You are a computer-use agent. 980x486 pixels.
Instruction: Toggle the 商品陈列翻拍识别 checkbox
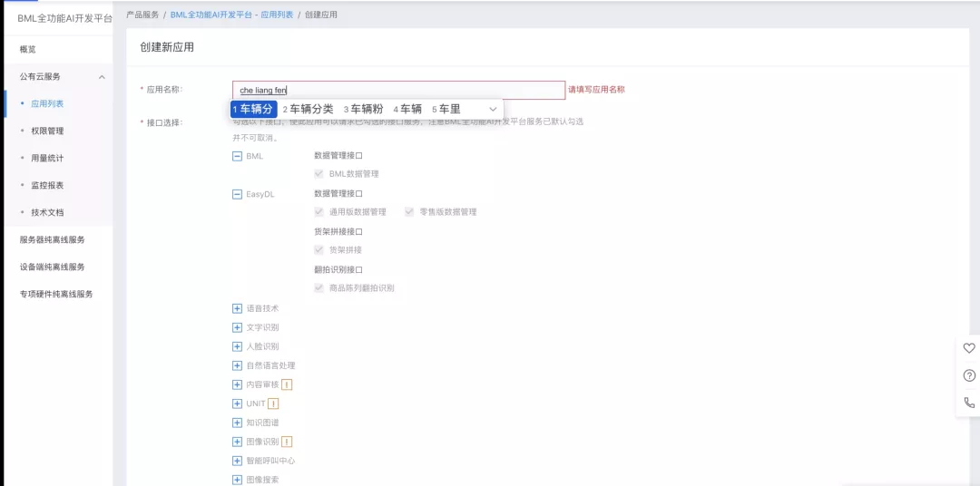(318, 288)
